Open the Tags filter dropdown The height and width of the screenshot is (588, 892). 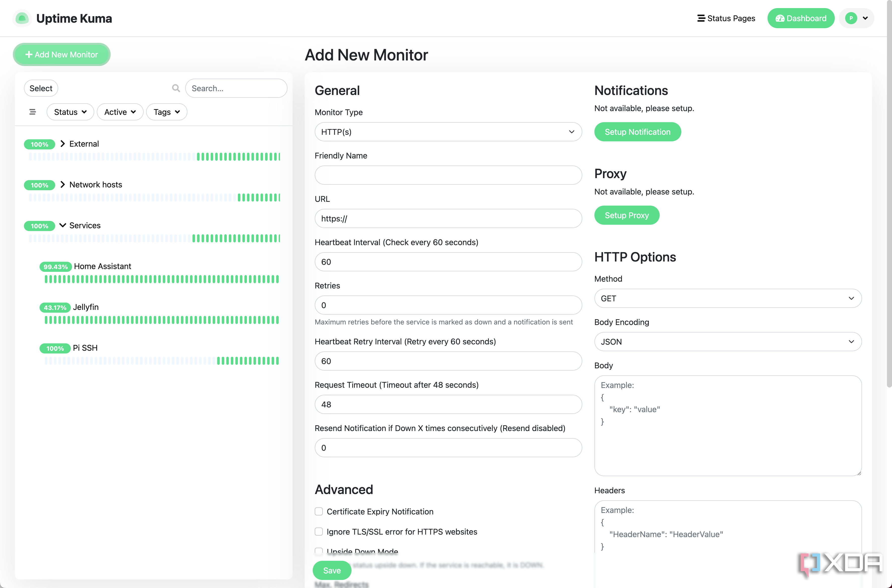[167, 112]
